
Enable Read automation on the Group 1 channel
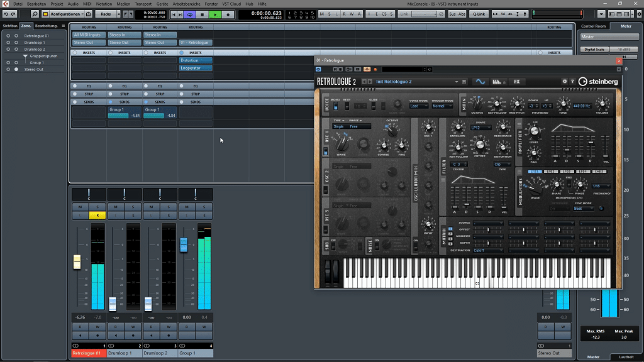(x=187, y=327)
